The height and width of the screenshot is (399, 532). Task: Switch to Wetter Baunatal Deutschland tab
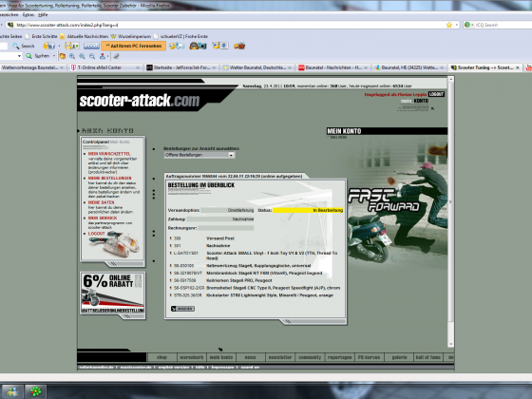pos(257,67)
